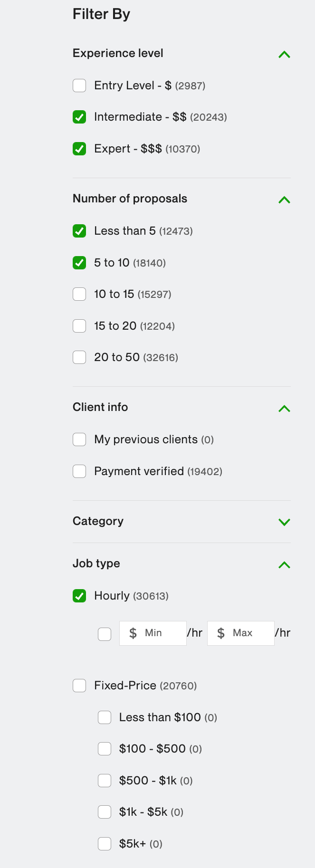The height and width of the screenshot is (868, 315).
Task: Collapse the Client info section
Action: [x=284, y=408]
